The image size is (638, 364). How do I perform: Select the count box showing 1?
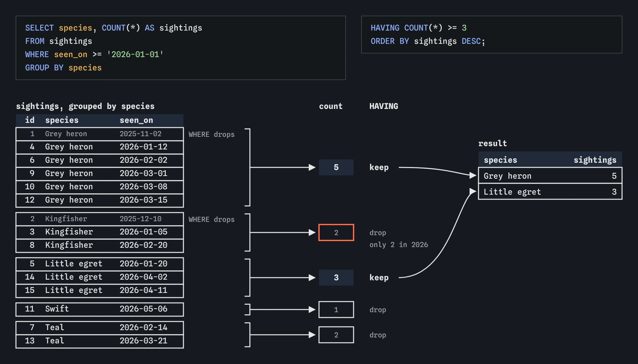click(336, 310)
